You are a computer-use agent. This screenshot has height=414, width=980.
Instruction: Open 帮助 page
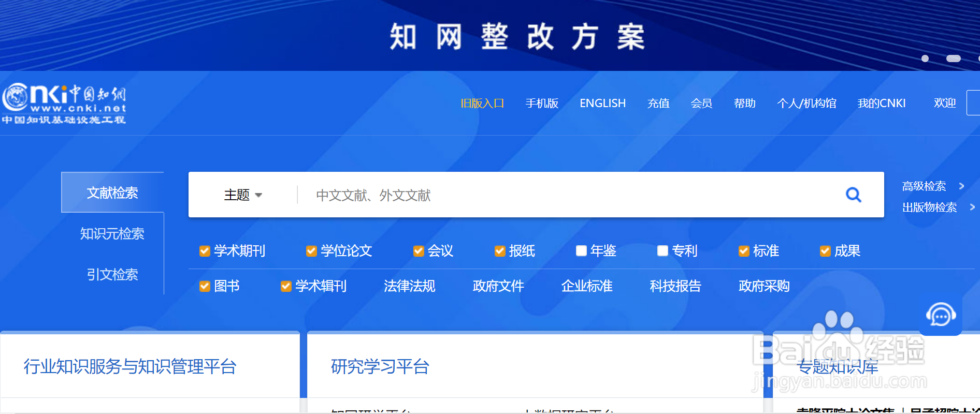[745, 103]
